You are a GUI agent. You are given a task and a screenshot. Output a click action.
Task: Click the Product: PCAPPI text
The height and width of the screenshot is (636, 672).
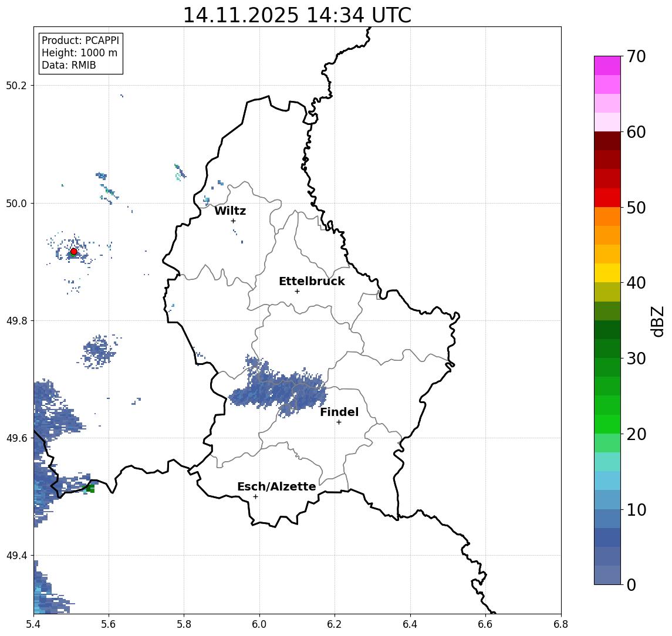tap(80, 40)
